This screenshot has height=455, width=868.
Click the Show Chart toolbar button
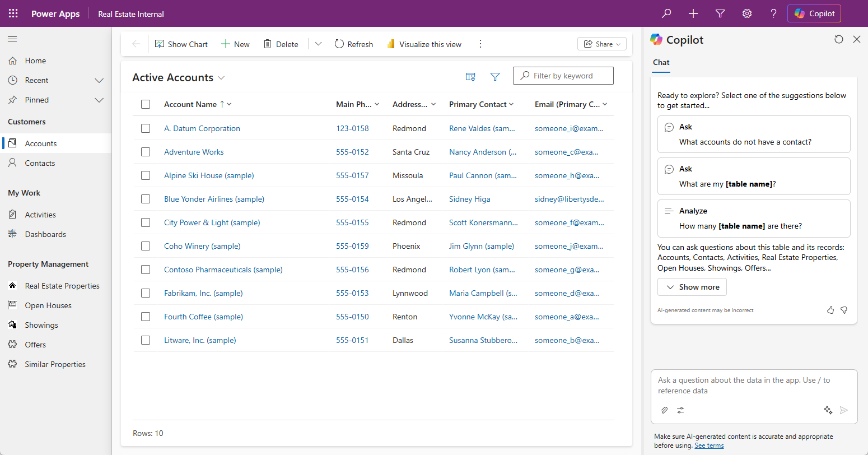coord(181,44)
